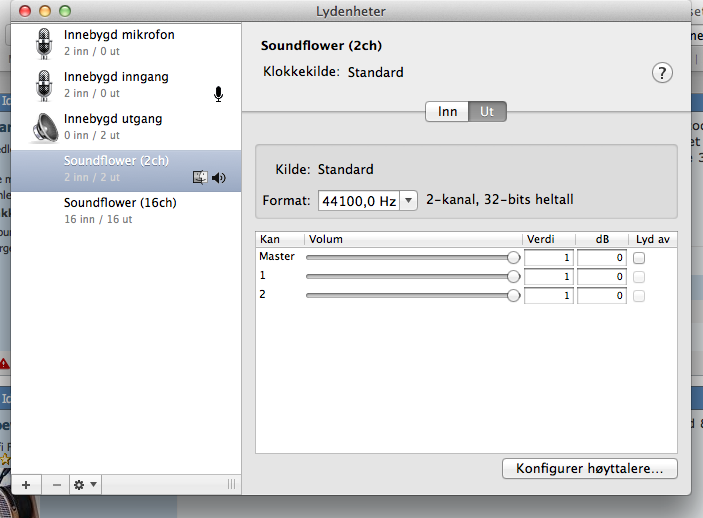This screenshot has height=518, width=703.
Task: Click the dB column header
Action: [602, 239]
